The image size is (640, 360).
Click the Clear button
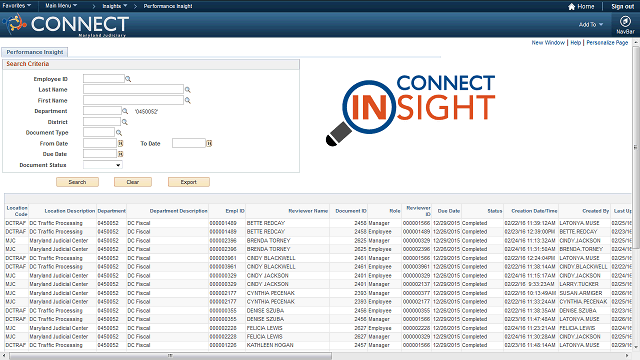pyautogui.click(x=133, y=182)
